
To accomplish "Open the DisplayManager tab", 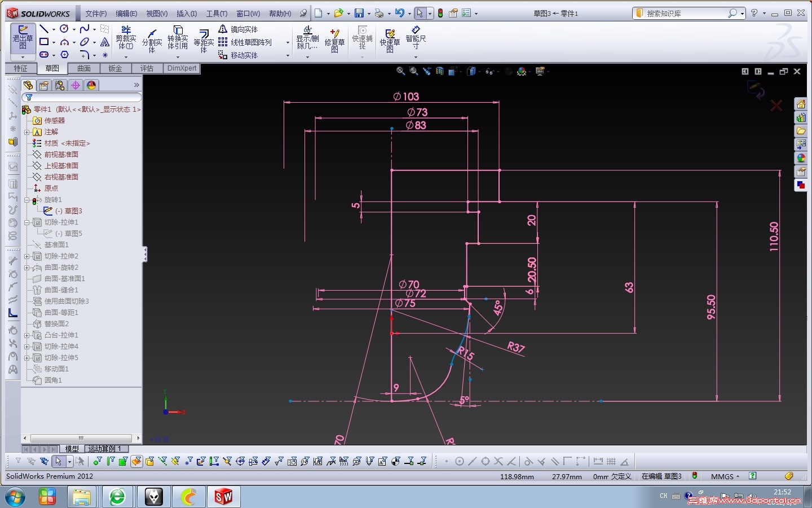I will click(91, 85).
